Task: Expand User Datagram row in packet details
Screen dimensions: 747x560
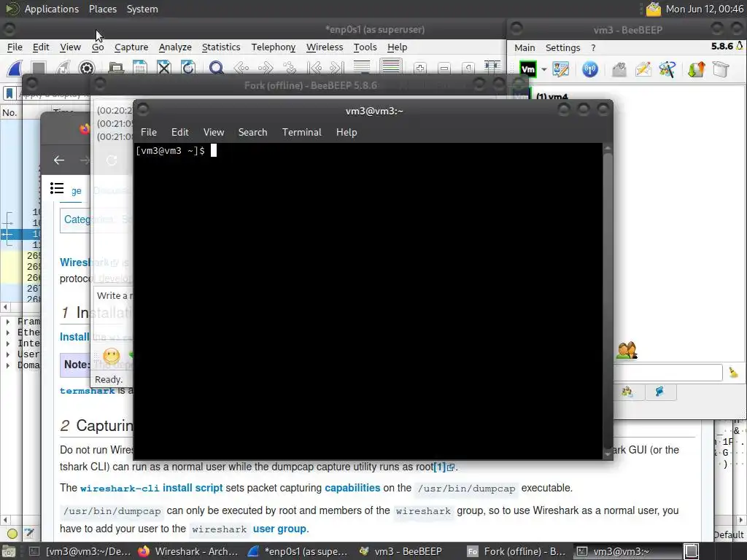Action: coord(7,354)
